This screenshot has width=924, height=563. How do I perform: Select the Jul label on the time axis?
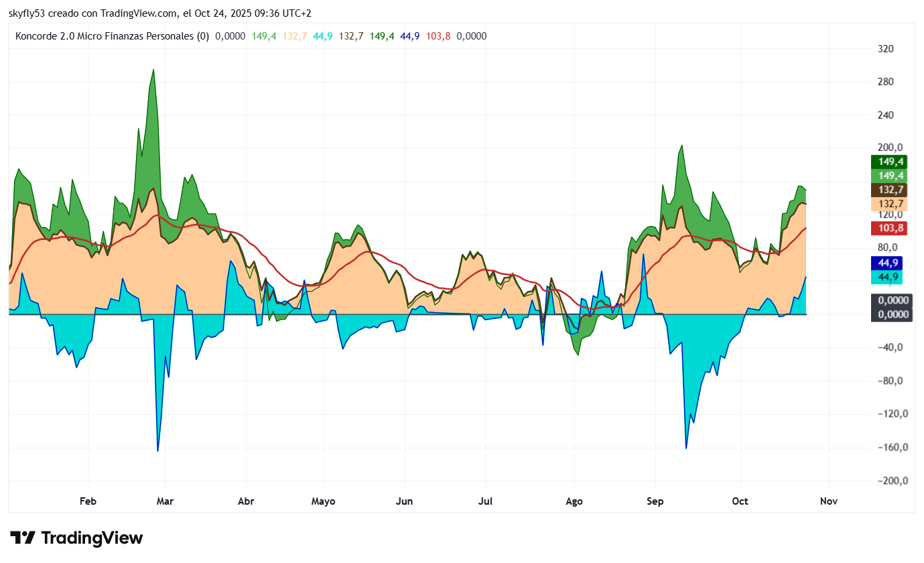(x=486, y=501)
